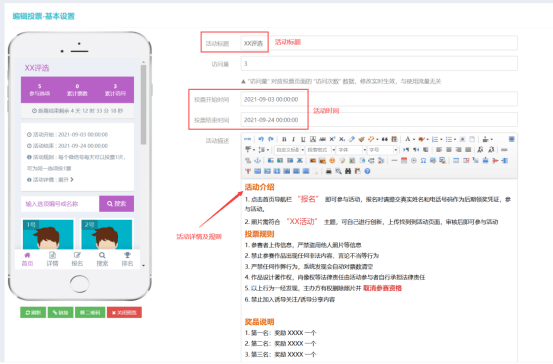Screen dimensions: 553x364
Task: Select all editor content
Action: coord(462,139)
